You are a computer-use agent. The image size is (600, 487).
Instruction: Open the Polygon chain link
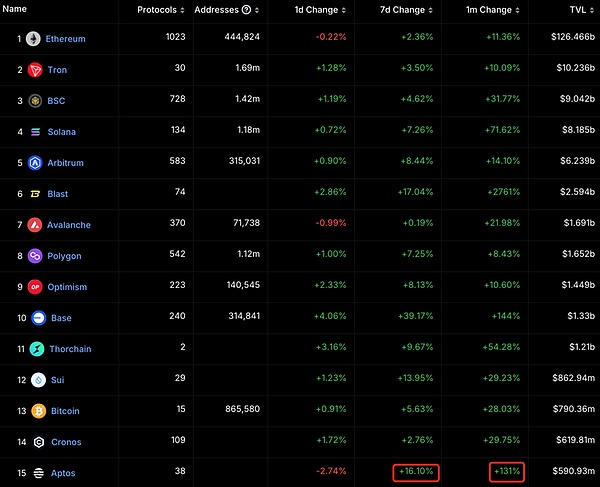pyautogui.click(x=64, y=256)
